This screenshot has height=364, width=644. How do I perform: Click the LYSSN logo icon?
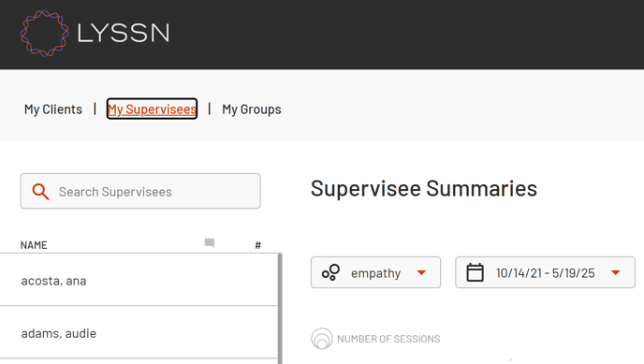(44, 34)
